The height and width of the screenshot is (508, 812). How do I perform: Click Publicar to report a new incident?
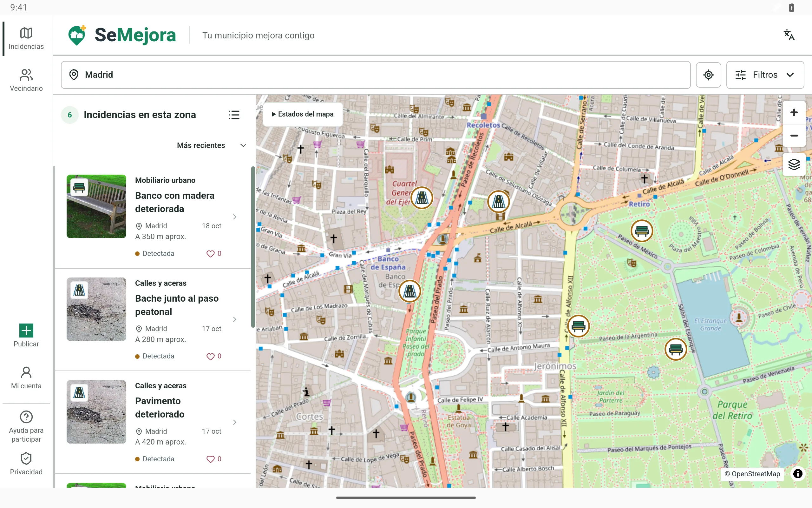(26, 335)
